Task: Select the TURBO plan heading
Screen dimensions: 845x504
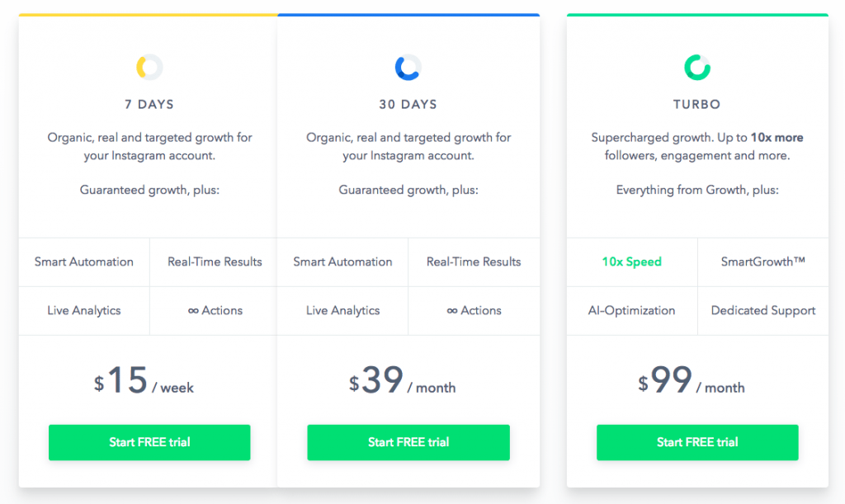Action: tap(696, 105)
